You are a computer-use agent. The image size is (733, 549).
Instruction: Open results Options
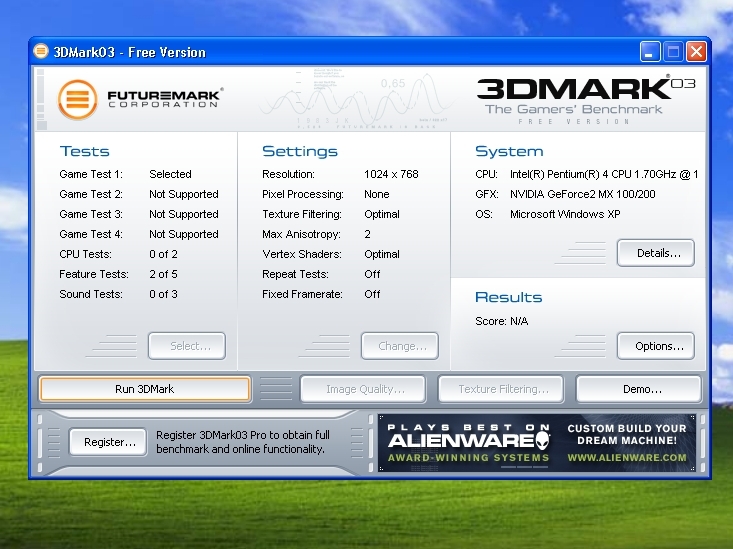pos(655,346)
